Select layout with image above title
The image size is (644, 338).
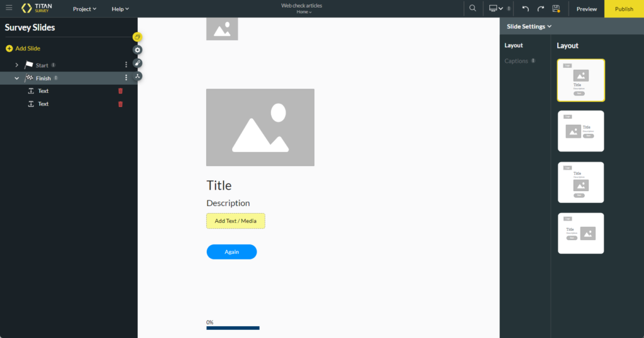coord(580,80)
